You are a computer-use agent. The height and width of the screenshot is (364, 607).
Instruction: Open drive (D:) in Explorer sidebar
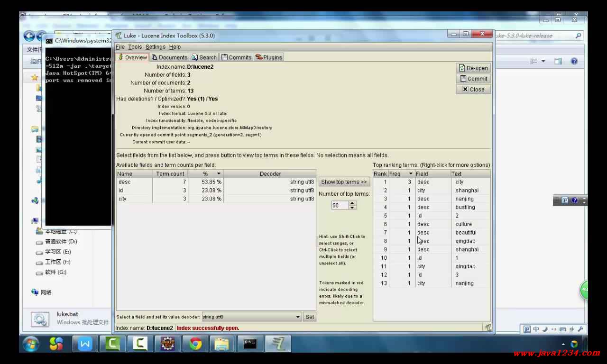[x=56, y=242]
